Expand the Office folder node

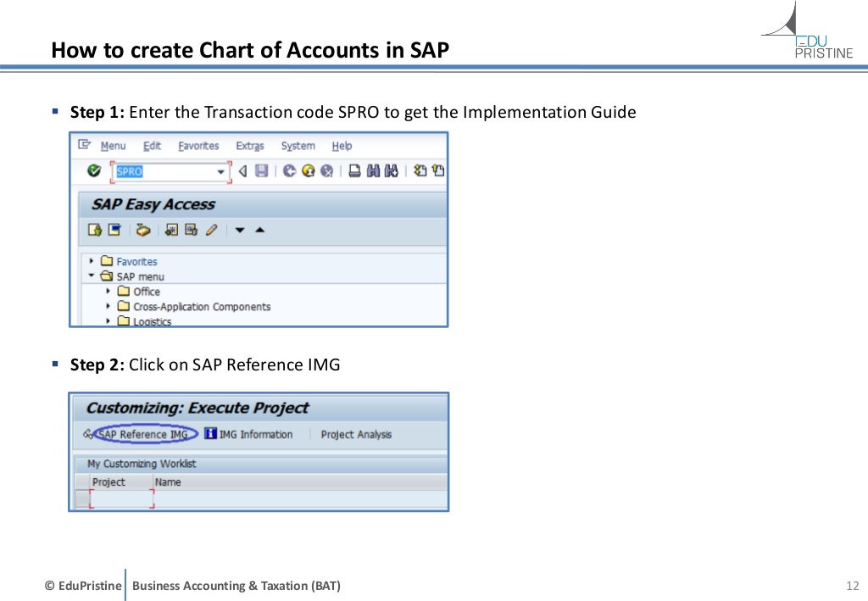tap(108, 291)
